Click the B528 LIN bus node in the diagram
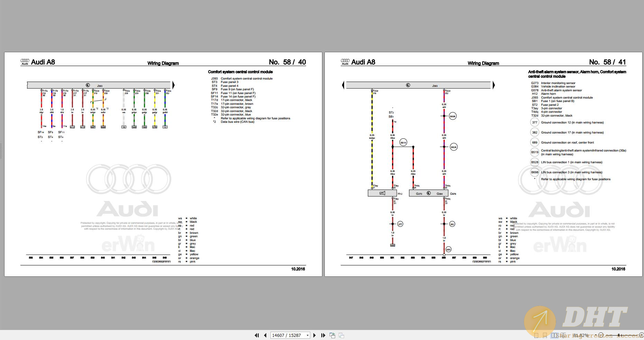Image resolution: width=644 pixels, height=340 pixels. (453, 147)
